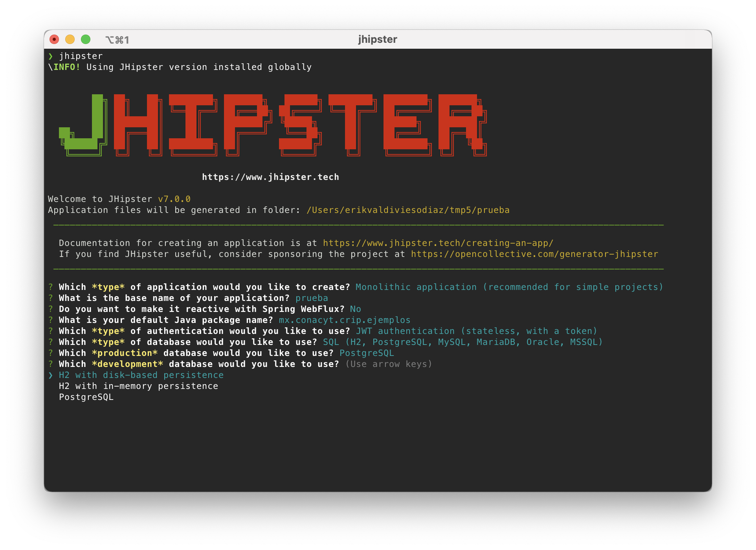Screen dimensions: 756x550
Task: Click the jhipster window title
Action: pyautogui.click(x=378, y=39)
